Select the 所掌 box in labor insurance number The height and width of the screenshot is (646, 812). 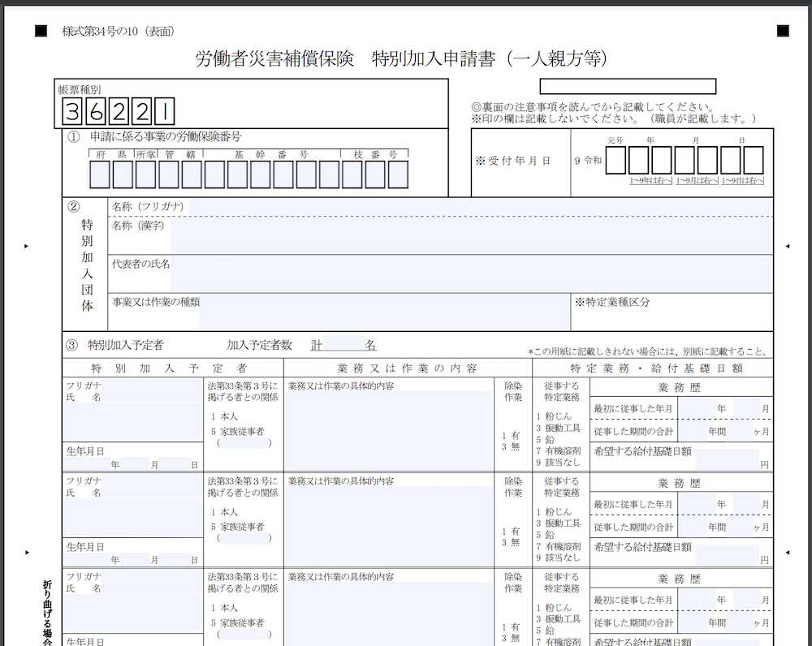[145, 174]
